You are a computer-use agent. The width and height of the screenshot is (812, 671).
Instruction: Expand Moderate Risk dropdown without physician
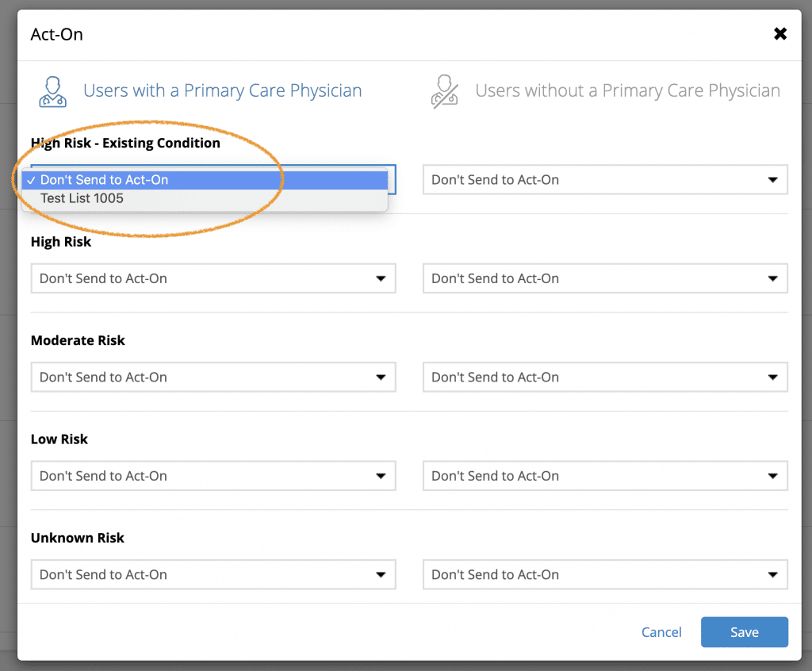click(605, 378)
